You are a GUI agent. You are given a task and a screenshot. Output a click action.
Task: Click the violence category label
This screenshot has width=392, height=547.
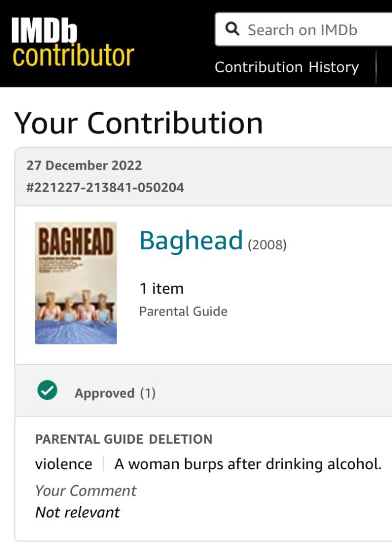point(63,464)
